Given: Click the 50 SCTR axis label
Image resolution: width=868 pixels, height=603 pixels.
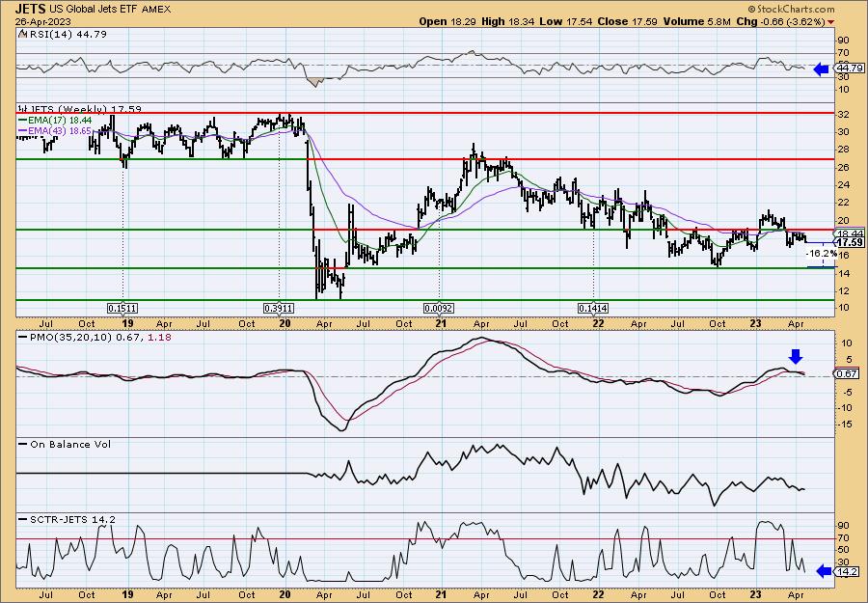Looking at the screenshot, I should 844,549.
